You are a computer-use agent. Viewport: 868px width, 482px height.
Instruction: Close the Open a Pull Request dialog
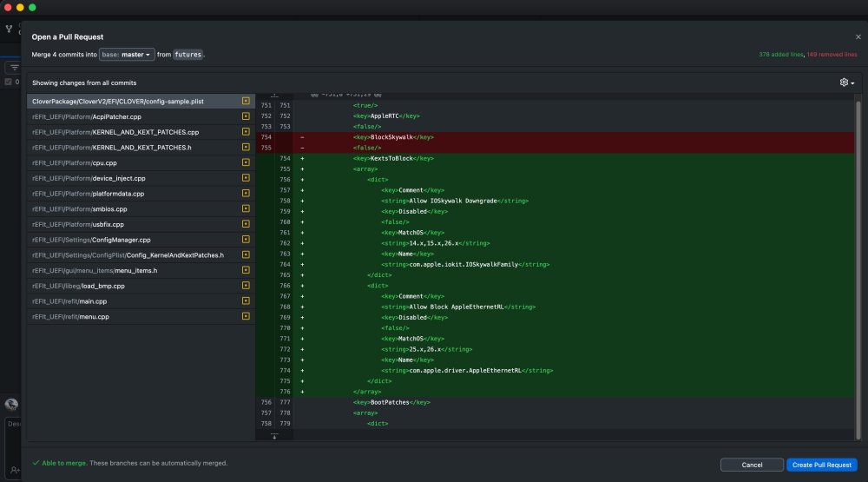point(858,37)
